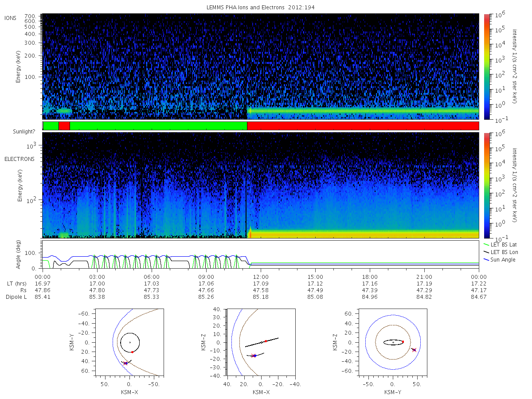The height and width of the screenshot is (399, 532).
Task: Click the 18:00 time axis label
Action: click(x=370, y=276)
